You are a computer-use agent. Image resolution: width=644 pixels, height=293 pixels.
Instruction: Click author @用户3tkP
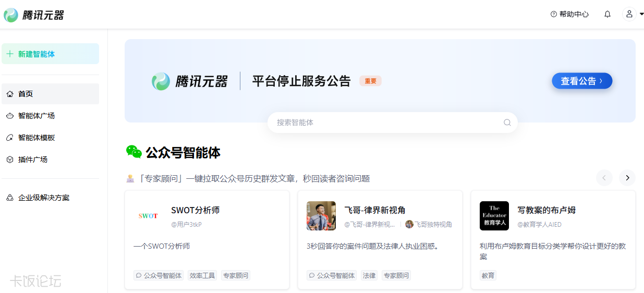pyautogui.click(x=186, y=225)
